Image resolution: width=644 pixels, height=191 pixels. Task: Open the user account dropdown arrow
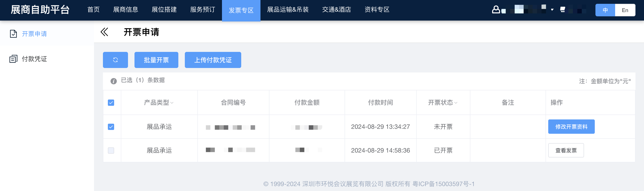click(x=552, y=10)
